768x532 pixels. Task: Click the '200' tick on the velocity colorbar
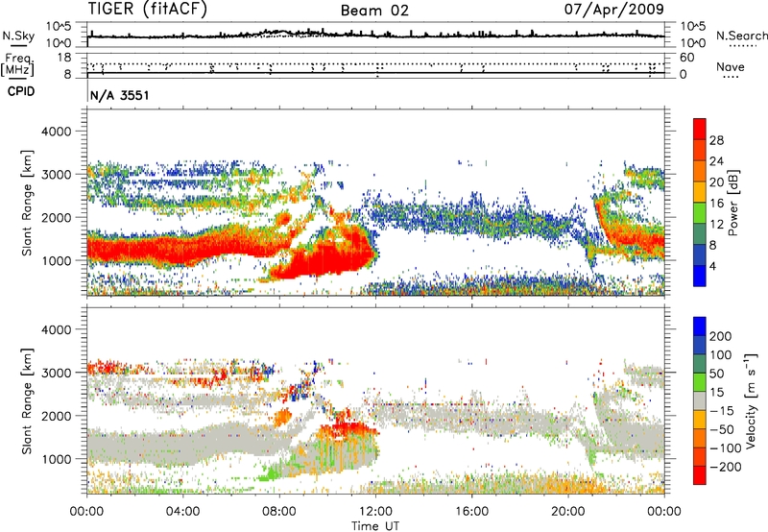coord(721,336)
